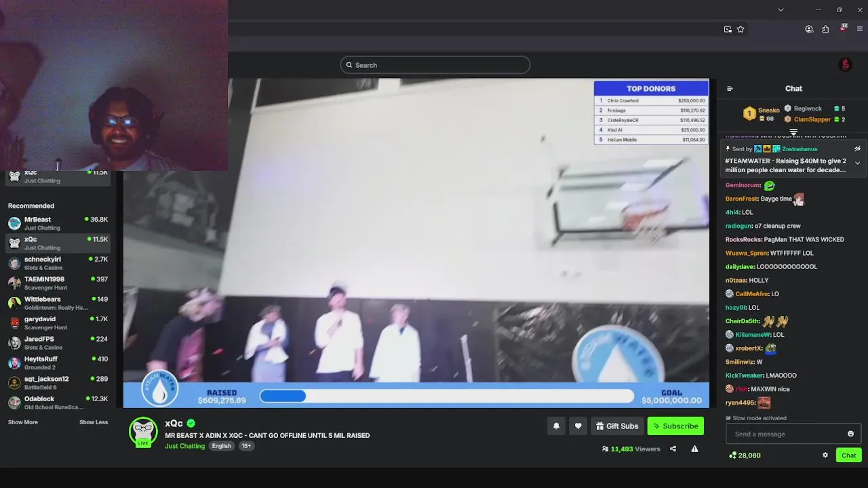Image resolution: width=868 pixels, height=488 pixels.
Task: Open JaredFPS recommended channel
Action: 58,343
